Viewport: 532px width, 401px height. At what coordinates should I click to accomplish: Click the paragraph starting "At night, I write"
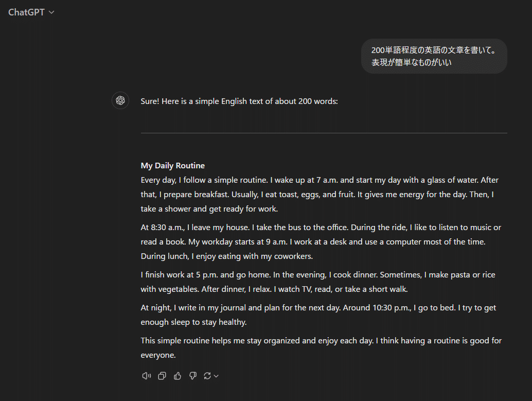click(x=318, y=315)
